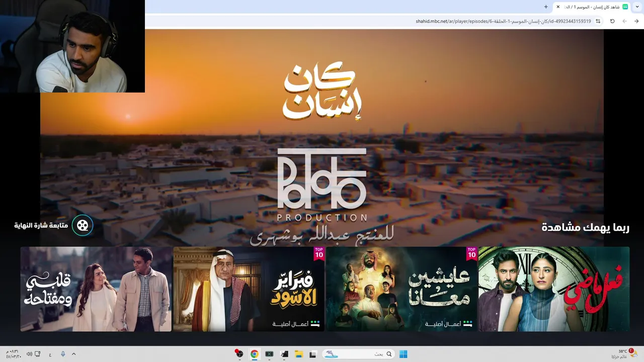Click the 'ربما يهمك مشاهدة' heading

pyautogui.click(x=586, y=227)
